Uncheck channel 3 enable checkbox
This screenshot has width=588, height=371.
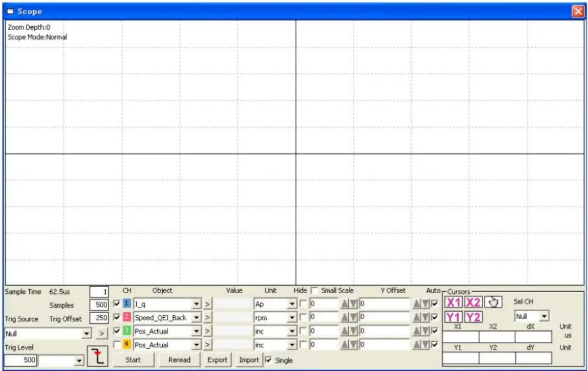[117, 331]
